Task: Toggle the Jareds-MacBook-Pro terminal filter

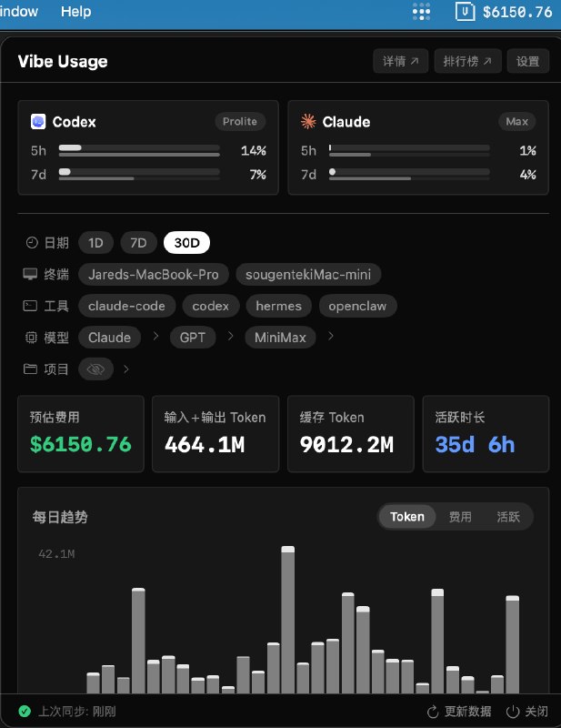Action: tap(154, 275)
